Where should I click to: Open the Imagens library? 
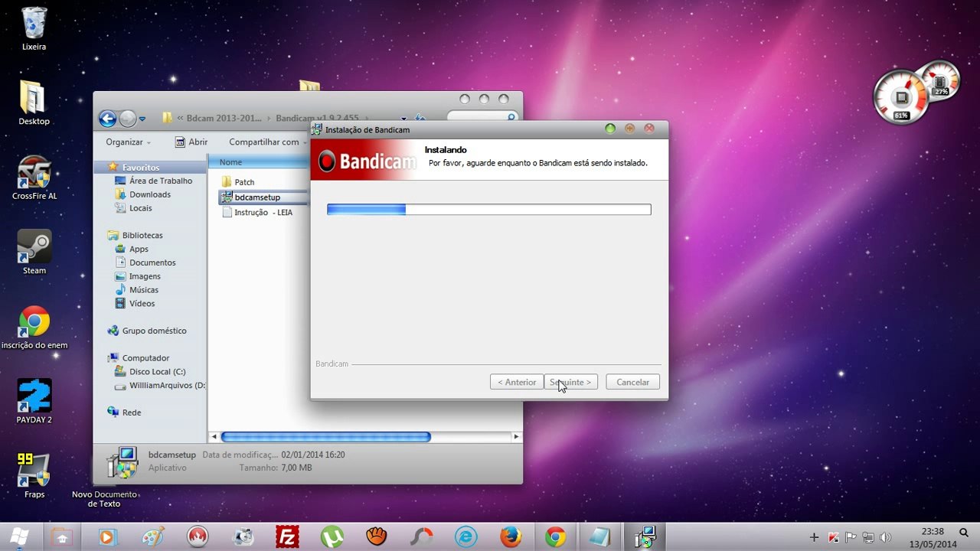click(x=145, y=276)
